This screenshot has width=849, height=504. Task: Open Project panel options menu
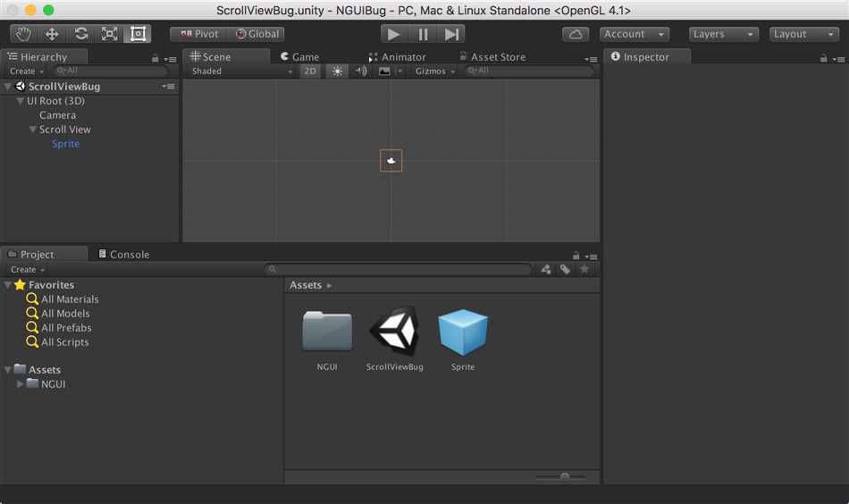(x=592, y=256)
